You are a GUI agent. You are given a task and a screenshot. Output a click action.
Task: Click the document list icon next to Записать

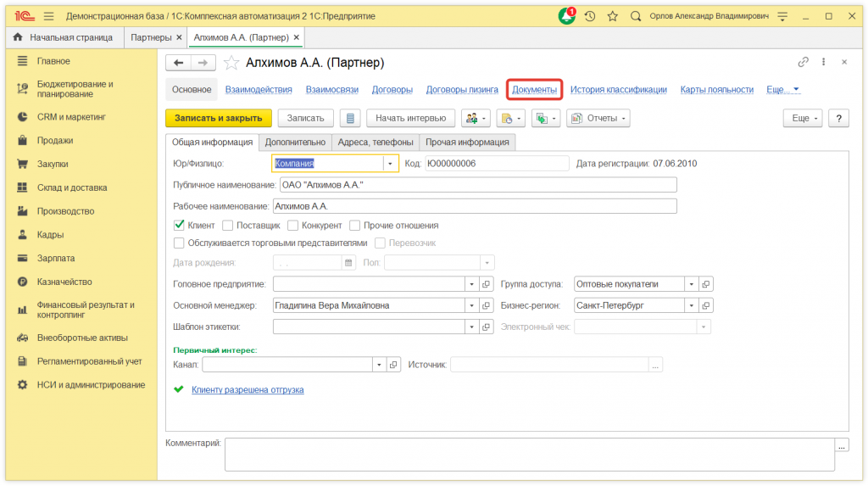349,119
